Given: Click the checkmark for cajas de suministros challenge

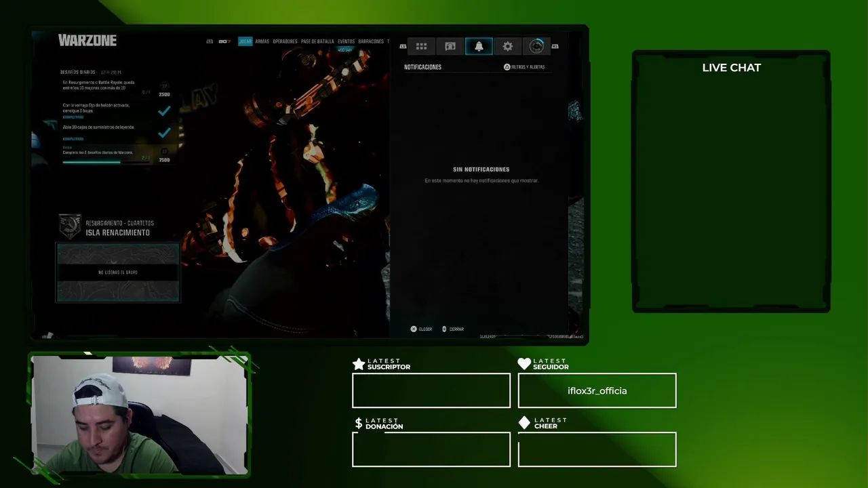Looking at the screenshot, I should pos(164,133).
